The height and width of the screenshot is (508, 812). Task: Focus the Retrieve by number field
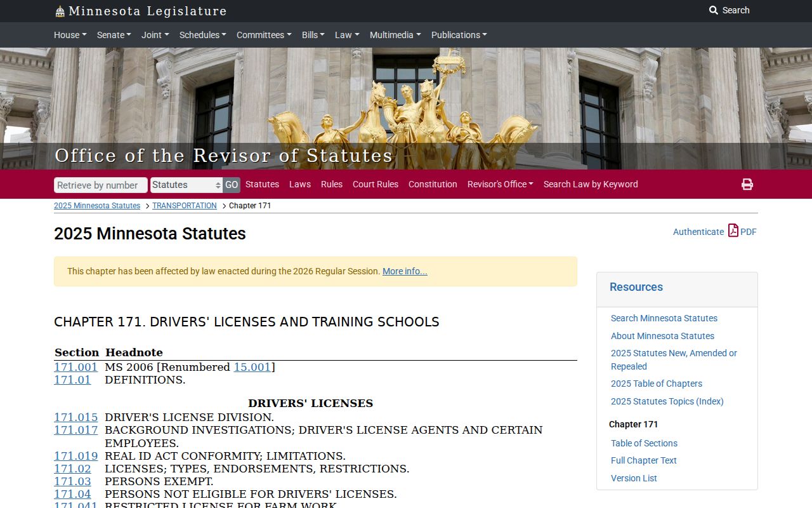[x=101, y=185]
